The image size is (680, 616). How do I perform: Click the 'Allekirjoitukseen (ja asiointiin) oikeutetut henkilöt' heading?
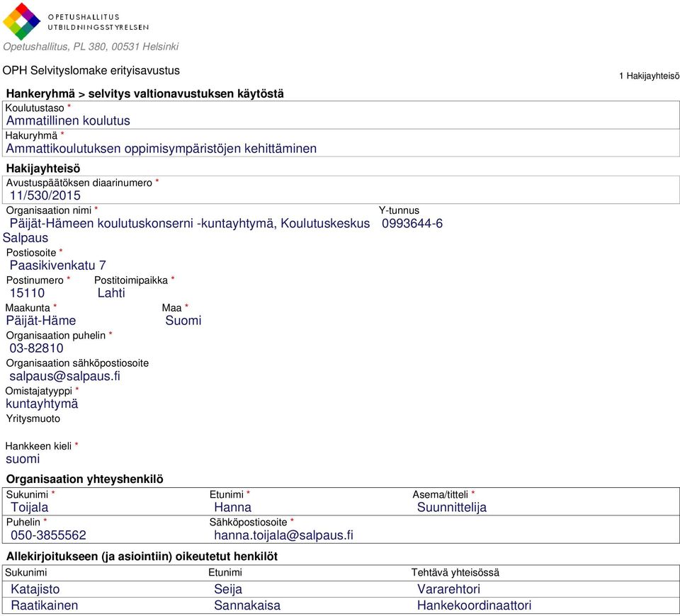pyautogui.click(x=142, y=557)
